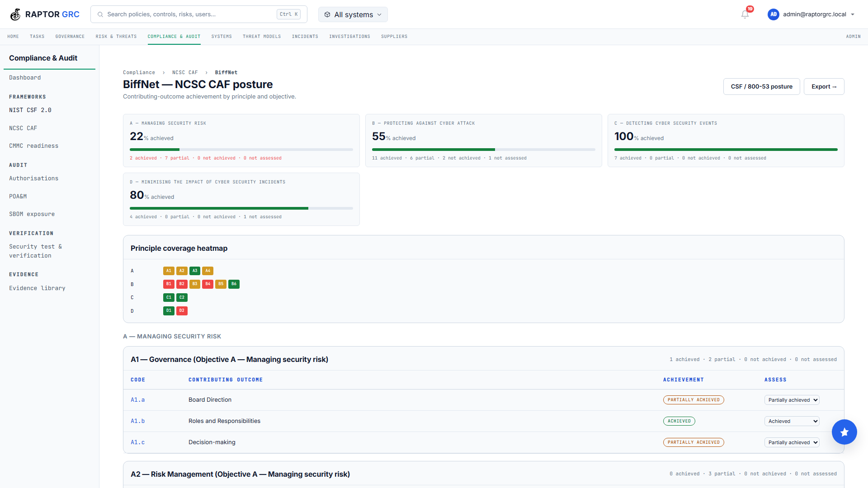The height and width of the screenshot is (488, 868).
Task: Click the CSF / 800-53 posture button
Action: 762,87
